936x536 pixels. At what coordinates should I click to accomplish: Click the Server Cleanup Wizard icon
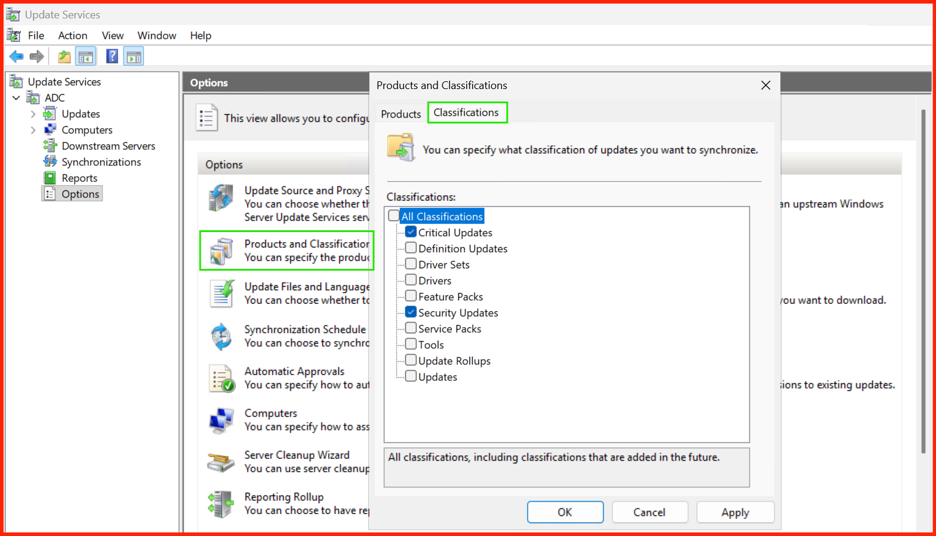pyautogui.click(x=221, y=462)
